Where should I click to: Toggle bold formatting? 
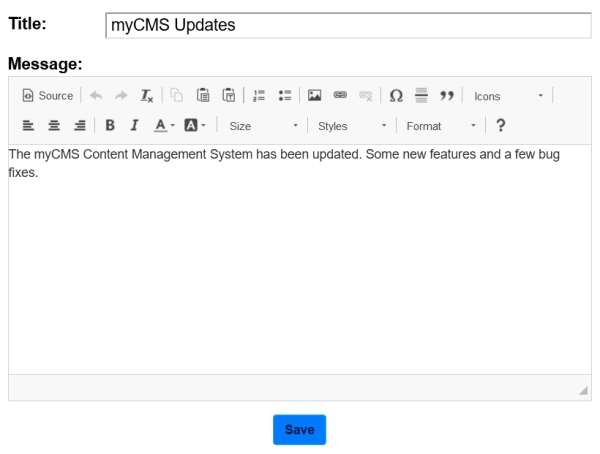coord(110,126)
